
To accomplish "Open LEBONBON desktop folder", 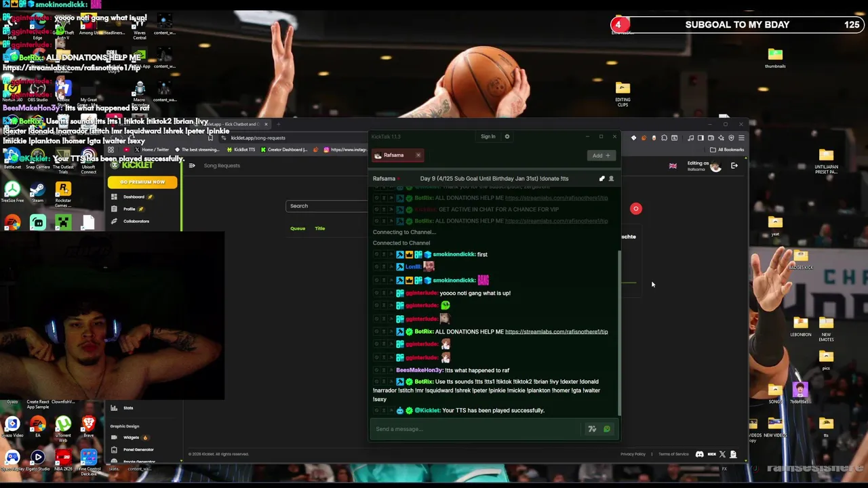I will pos(800,326).
